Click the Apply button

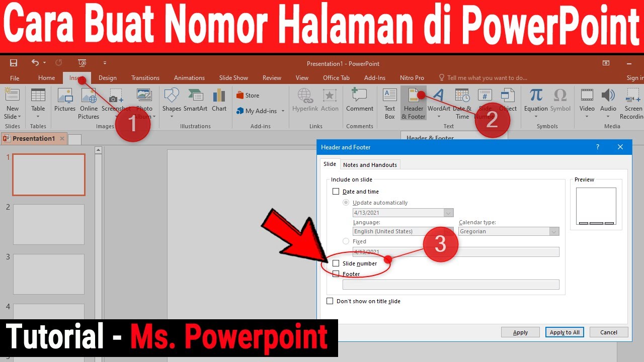coord(520,332)
